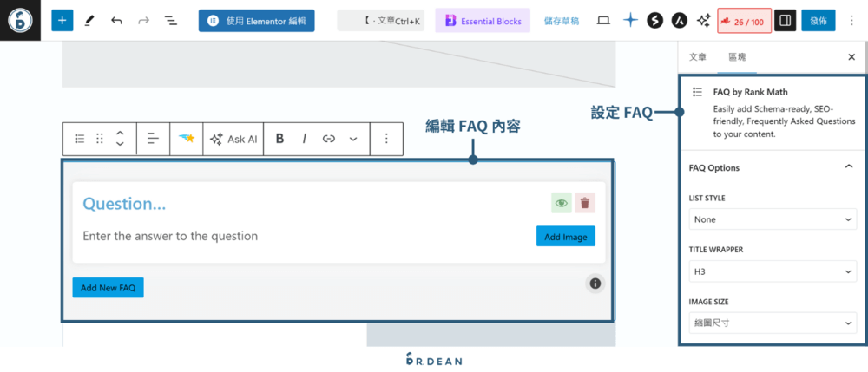Viewport: 868px width, 372px height.
Task: Change block type via FAQ list icon
Action: pyautogui.click(x=80, y=139)
